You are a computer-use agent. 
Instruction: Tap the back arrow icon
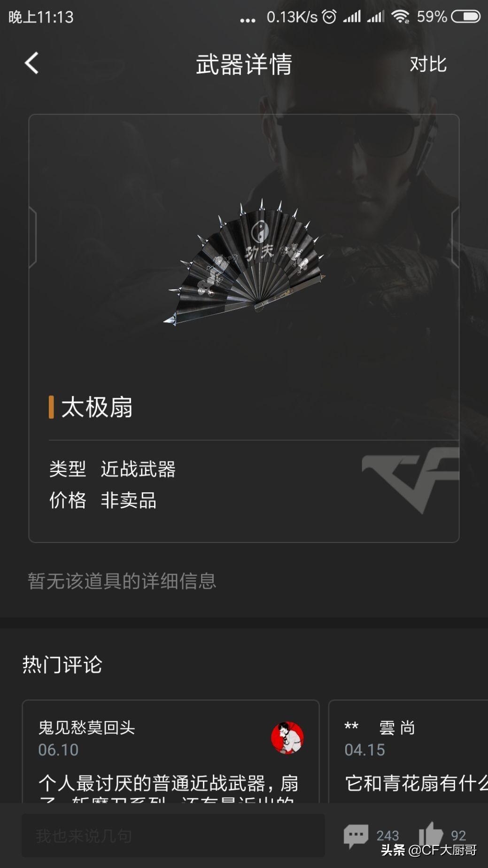coord(31,63)
